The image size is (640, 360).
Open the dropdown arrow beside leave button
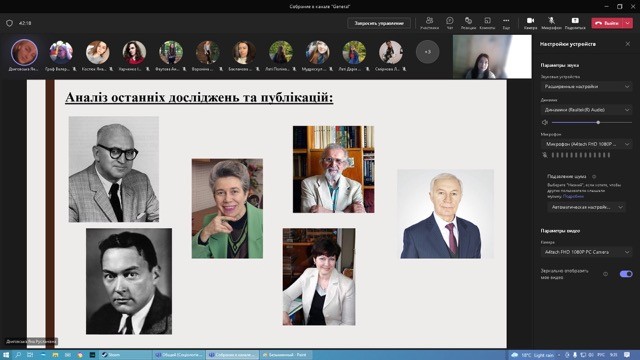[x=628, y=23]
